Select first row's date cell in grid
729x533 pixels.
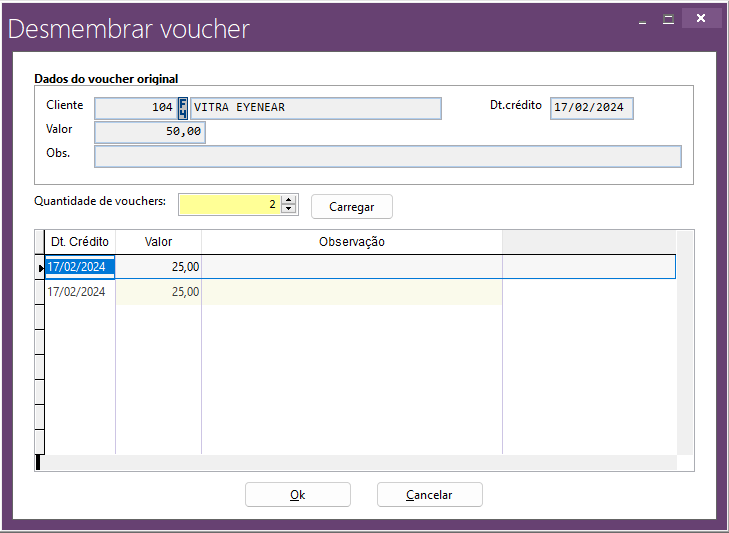pyautogui.click(x=80, y=267)
